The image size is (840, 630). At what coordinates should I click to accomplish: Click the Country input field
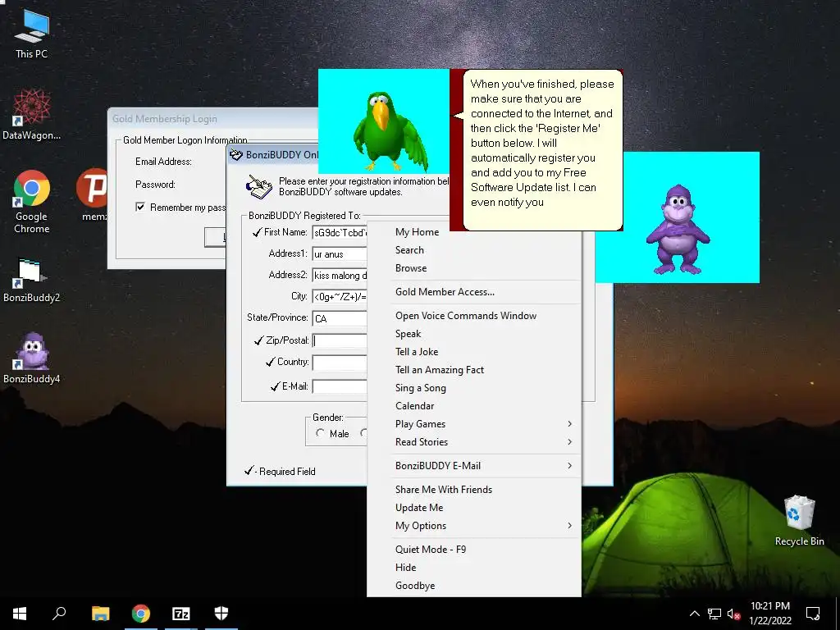[x=340, y=363]
